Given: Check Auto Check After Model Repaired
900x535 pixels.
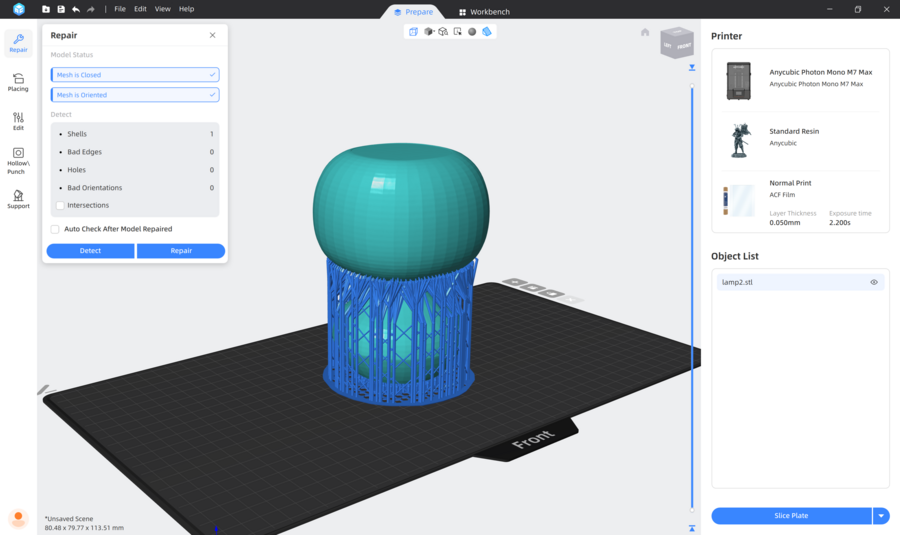Looking at the screenshot, I should pyautogui.click(x=55, y=229).
